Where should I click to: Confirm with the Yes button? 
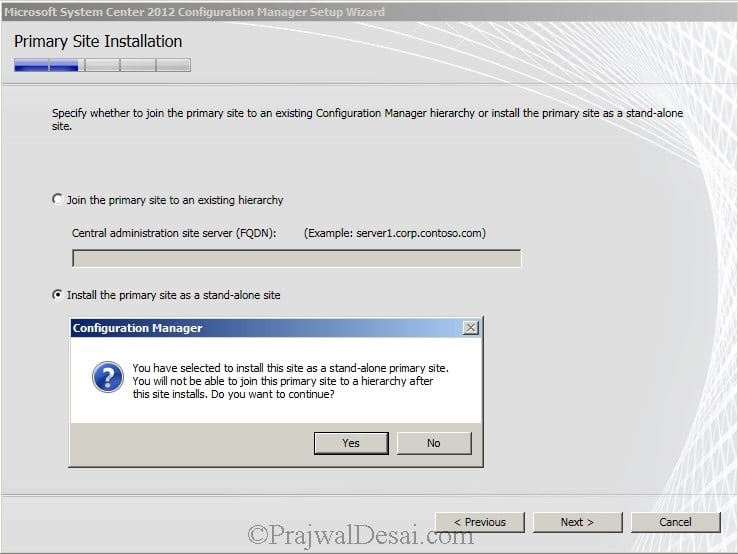click(x=351, y=443)
